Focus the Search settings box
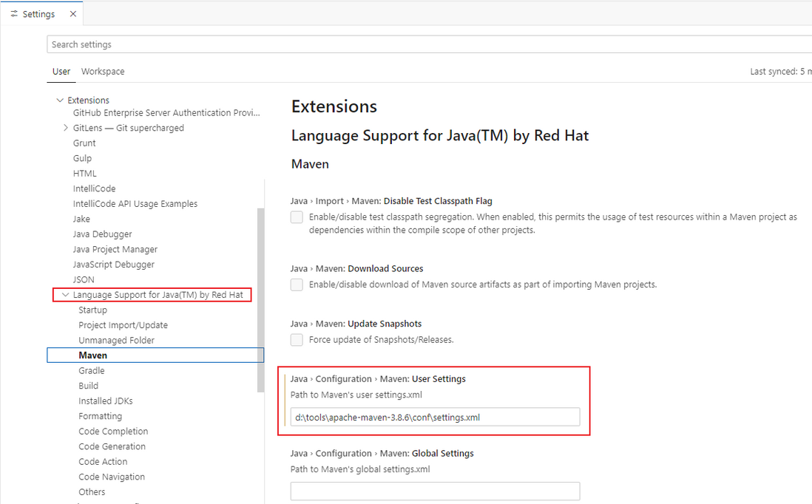Image resolution: width=812 pixels, height=504 pixels. 429,44
